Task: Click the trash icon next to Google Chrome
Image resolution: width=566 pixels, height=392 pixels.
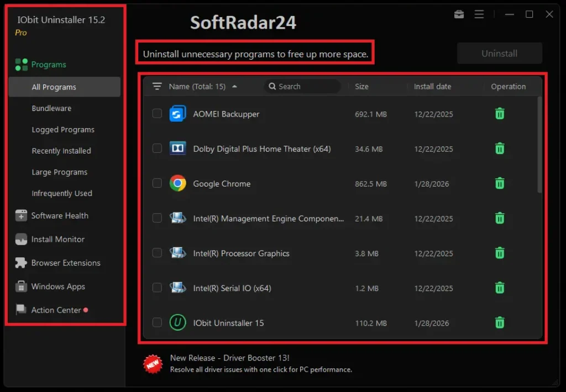Action: (499, 183)
